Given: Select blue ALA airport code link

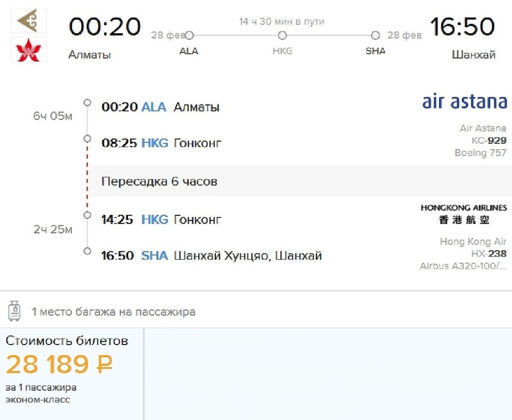Looking at the screenshot, I should (154, 107).
